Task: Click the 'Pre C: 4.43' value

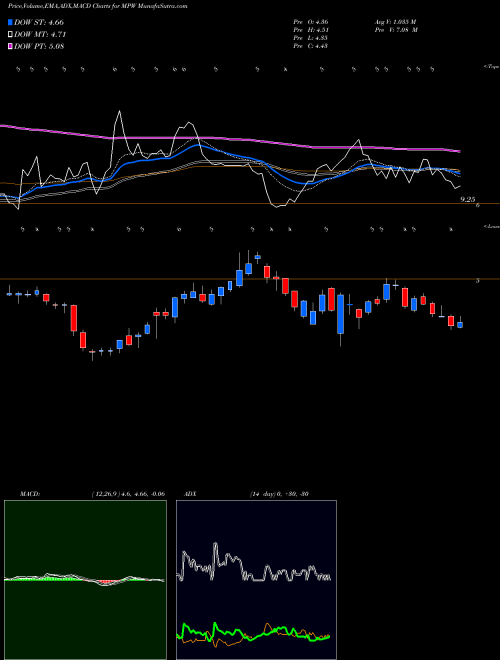Action: pyautogui.click(x=311, y=46)
